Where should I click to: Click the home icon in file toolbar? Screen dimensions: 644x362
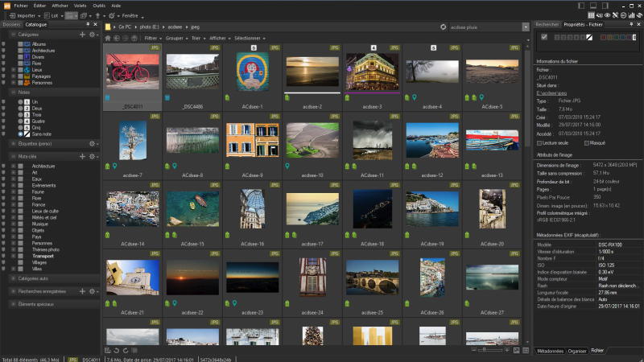click(x=108, y=38)
